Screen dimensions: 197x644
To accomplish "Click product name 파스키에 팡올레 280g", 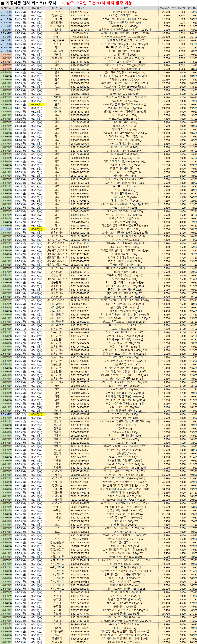I will pyautogui.click(x=125, y=208).
